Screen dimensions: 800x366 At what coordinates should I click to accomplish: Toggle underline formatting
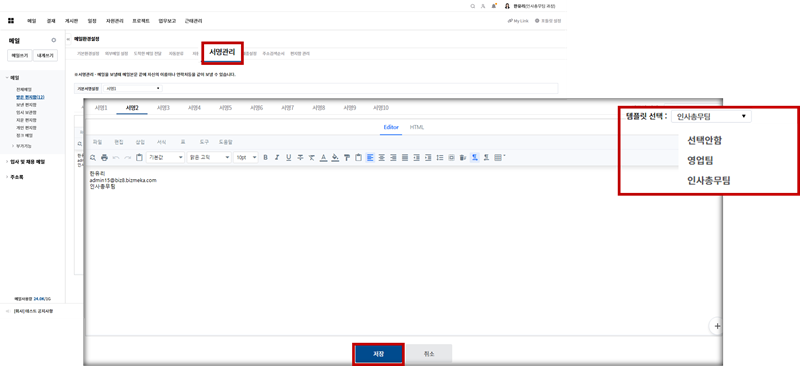289,158
